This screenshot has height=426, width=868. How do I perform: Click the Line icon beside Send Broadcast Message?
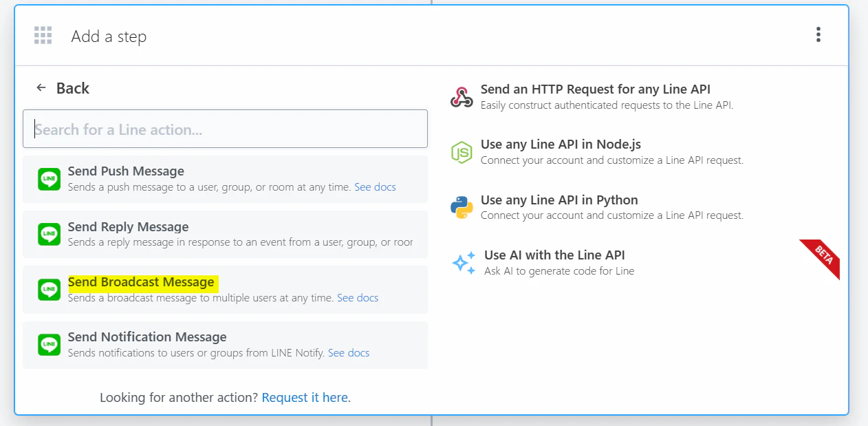click(50, 290)
